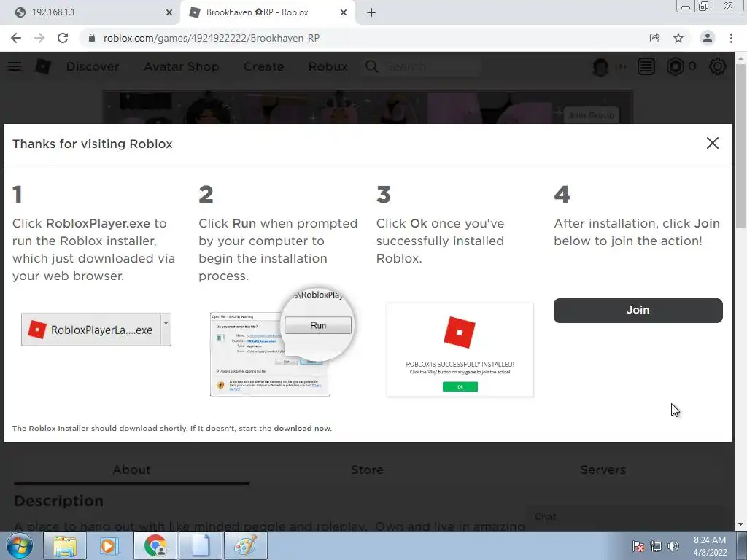Viewport: 747px width, 560px height.
Task: Open the Action Center flag icon
Action: click(638, 546)
